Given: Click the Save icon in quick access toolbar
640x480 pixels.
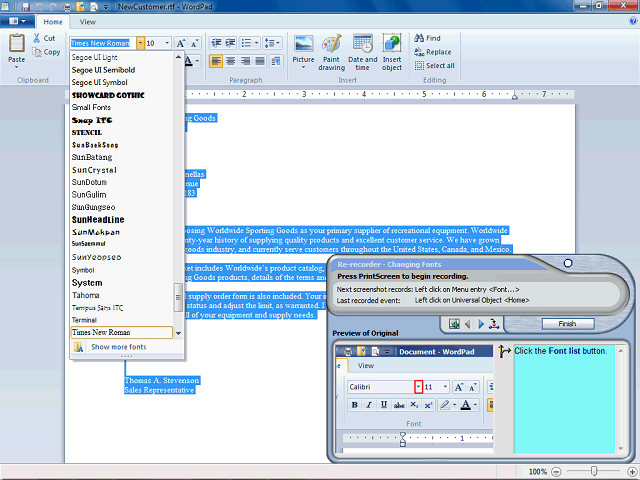Looking at the screenshot, I should tap(26, 7).
